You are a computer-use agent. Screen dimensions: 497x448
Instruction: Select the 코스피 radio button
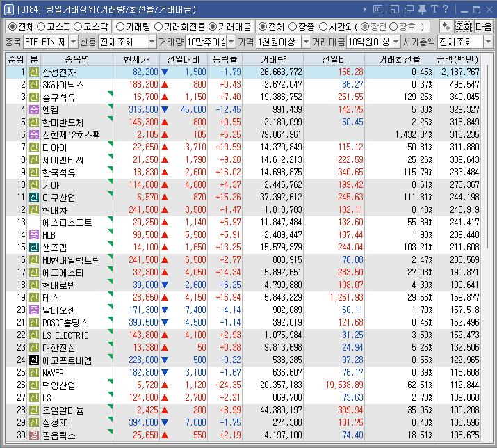pos(41,26)
